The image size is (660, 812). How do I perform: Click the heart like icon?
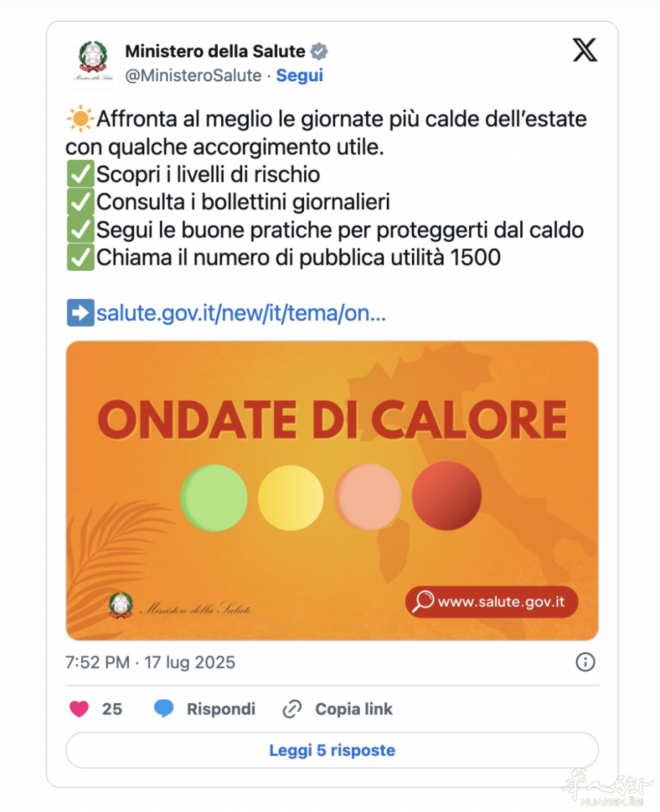[79, 709]
